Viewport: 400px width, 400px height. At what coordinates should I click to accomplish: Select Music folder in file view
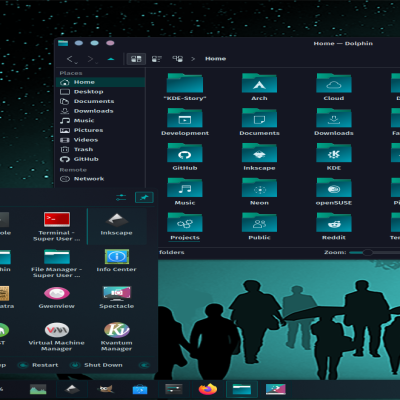click(185, 188)
